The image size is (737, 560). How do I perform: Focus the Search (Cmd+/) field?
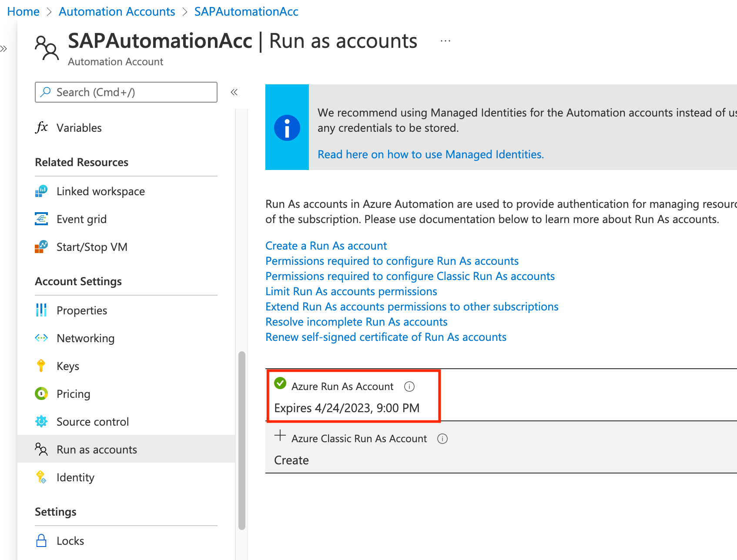(126, 92)
